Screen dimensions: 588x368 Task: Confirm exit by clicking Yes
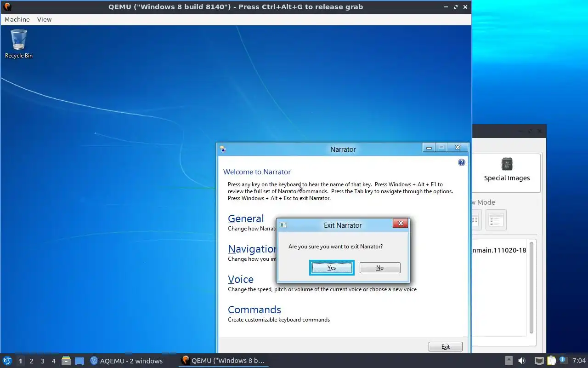332,268
